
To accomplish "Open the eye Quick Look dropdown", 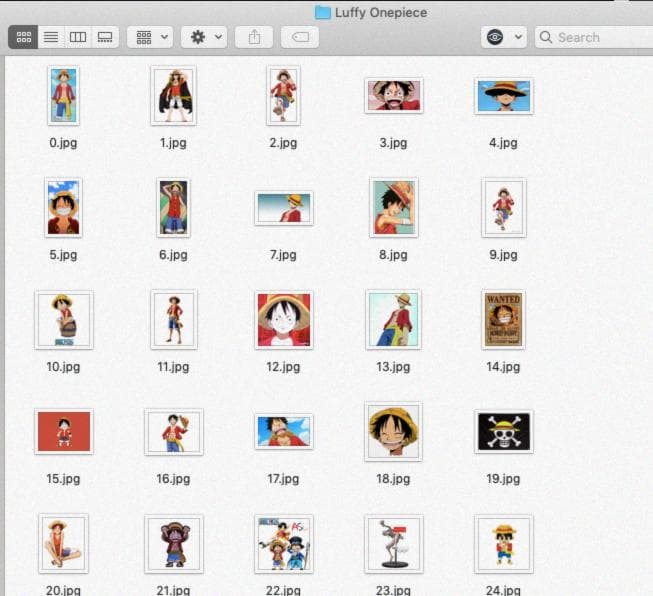I will pos(503,37).
